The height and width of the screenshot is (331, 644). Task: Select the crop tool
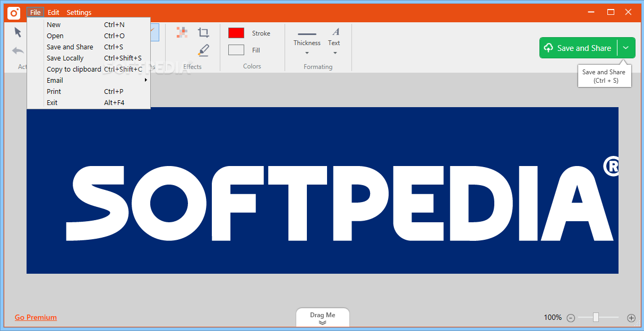pyautogui.click(x=203, y=32)
